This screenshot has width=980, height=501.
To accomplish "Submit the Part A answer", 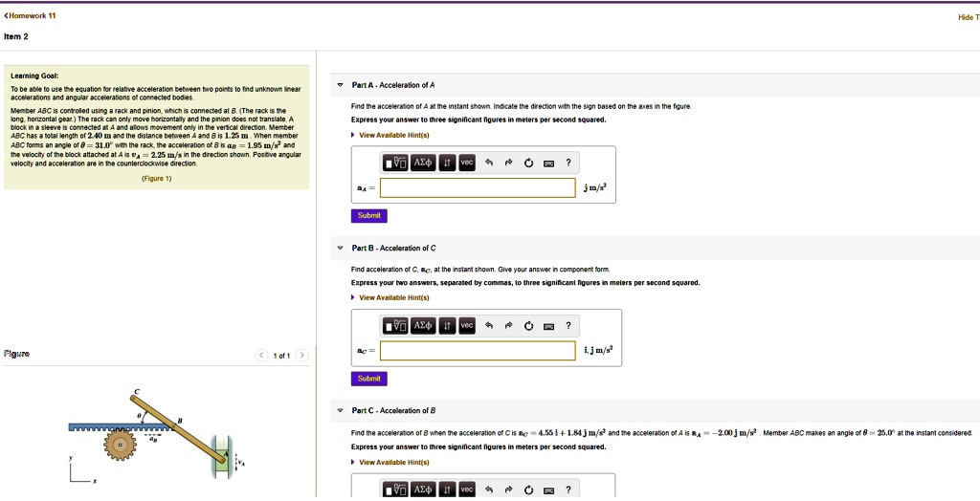I will coord(368,215).
